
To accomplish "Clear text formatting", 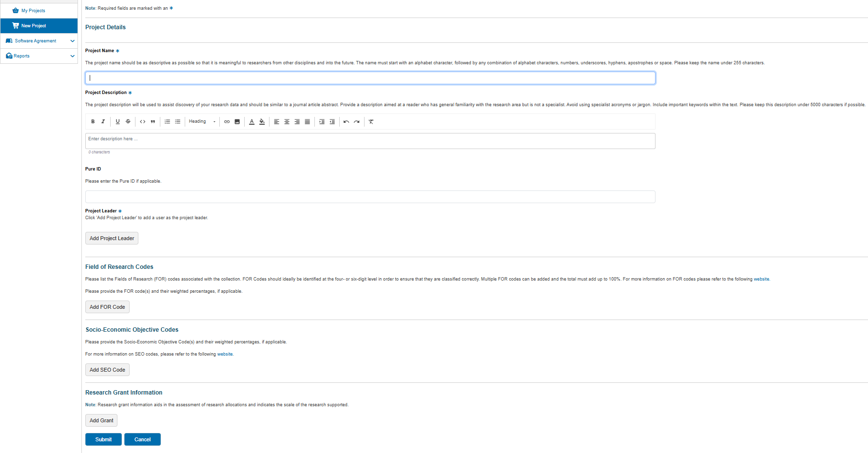I will point(371,122).
